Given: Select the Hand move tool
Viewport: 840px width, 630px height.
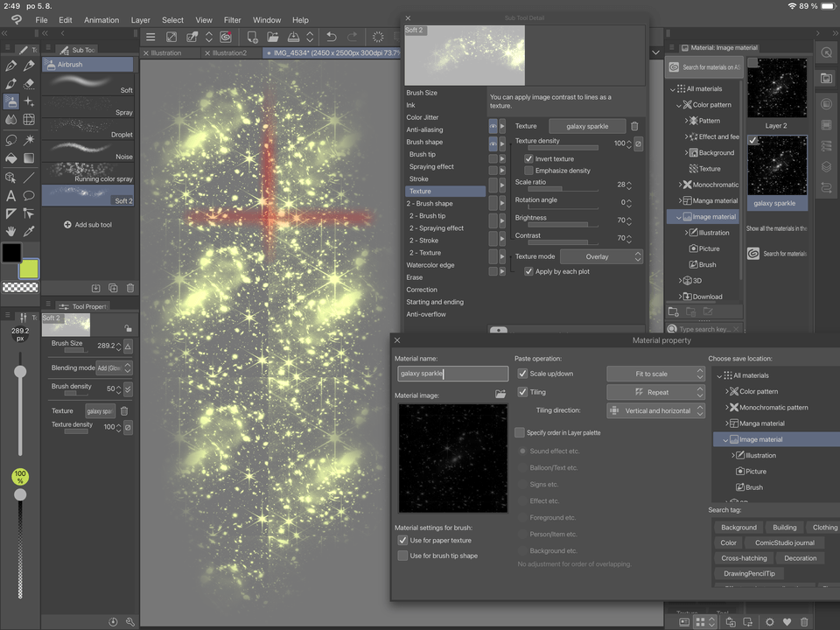Looking at the screenshot, I should click(x=10, y=231).
